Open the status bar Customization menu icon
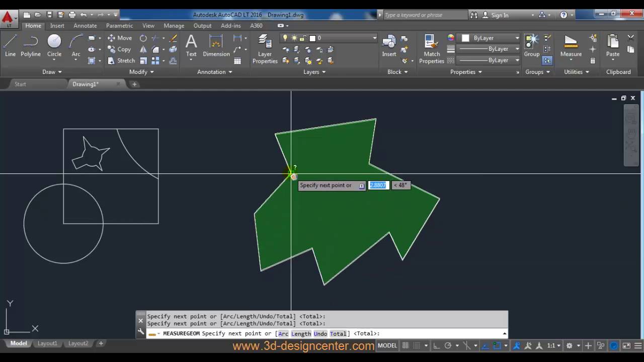The height and width of the screenshot is (362, 644). coord(637,345)
